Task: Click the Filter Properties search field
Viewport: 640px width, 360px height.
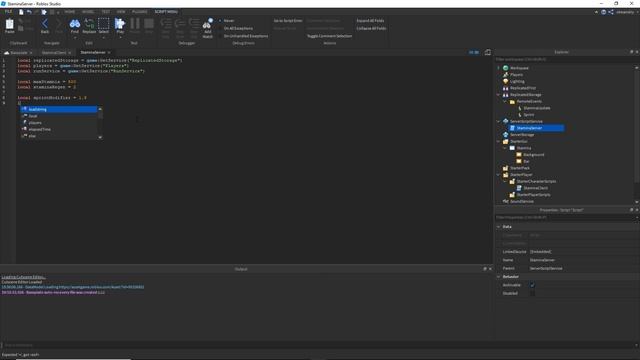Action: [565, 218]
